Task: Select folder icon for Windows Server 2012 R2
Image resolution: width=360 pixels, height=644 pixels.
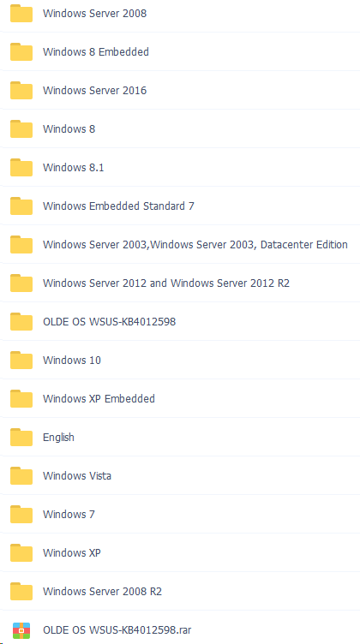Action: pyautogui.click(x=21, y=283)
